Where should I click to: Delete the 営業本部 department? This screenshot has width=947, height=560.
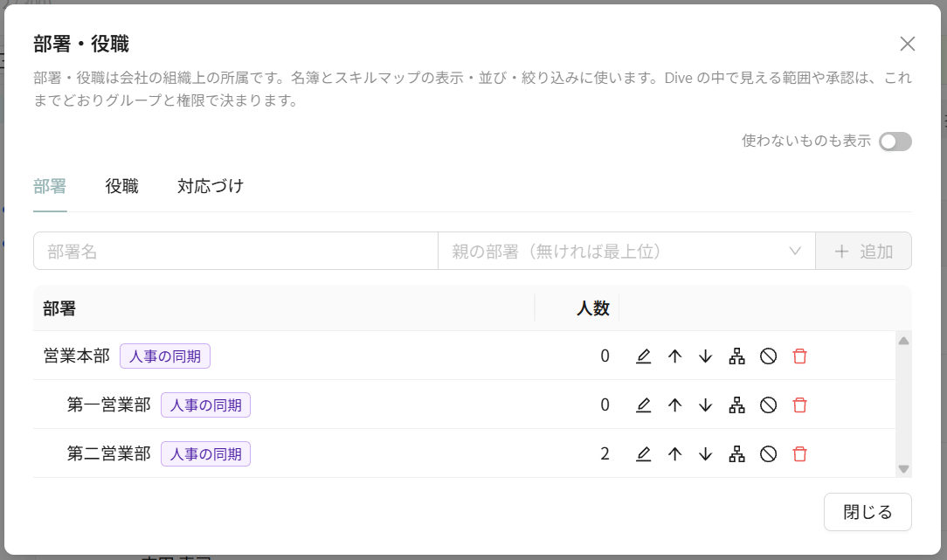tap(799, 356)
